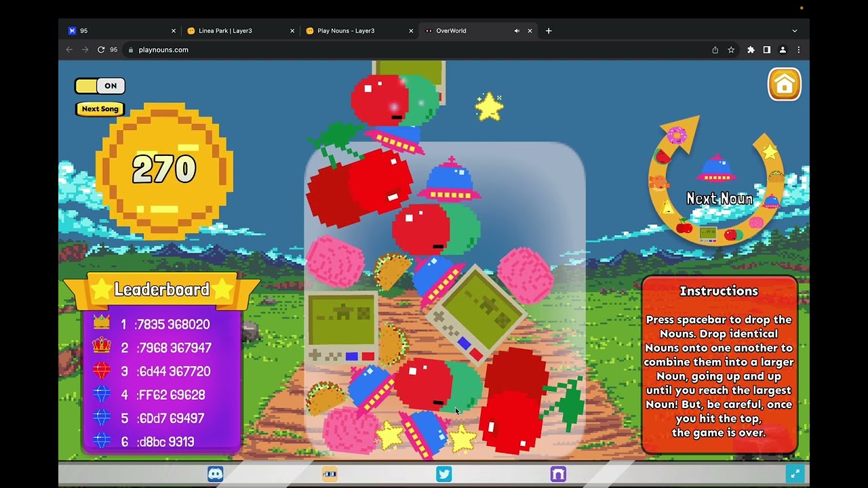Go forward in browser history

(85, 49)
